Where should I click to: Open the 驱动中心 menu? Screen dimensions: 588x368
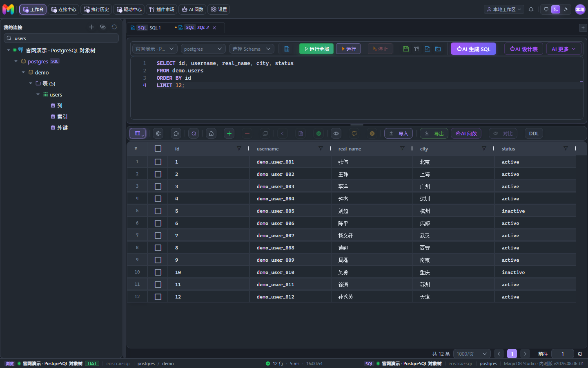tap(129, 9)
